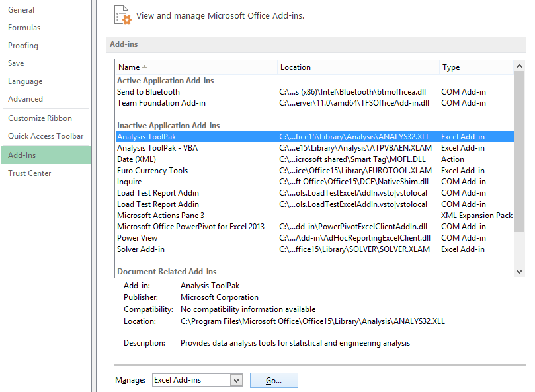Click the full ANALYS32.XLL location path
This screenshot has height=392, width=535.
313,321
